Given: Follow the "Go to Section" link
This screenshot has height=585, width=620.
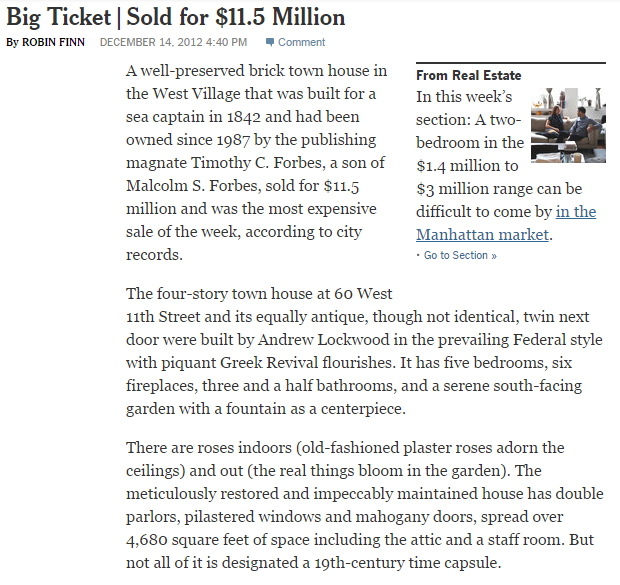Looking at the screenshot, I should click(x=456, y=256).
